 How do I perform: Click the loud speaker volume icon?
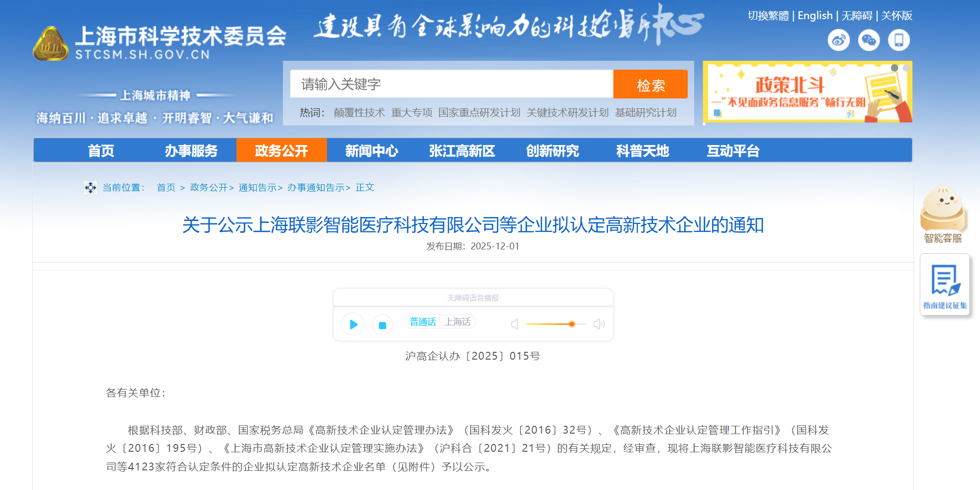tap(599, 324)
